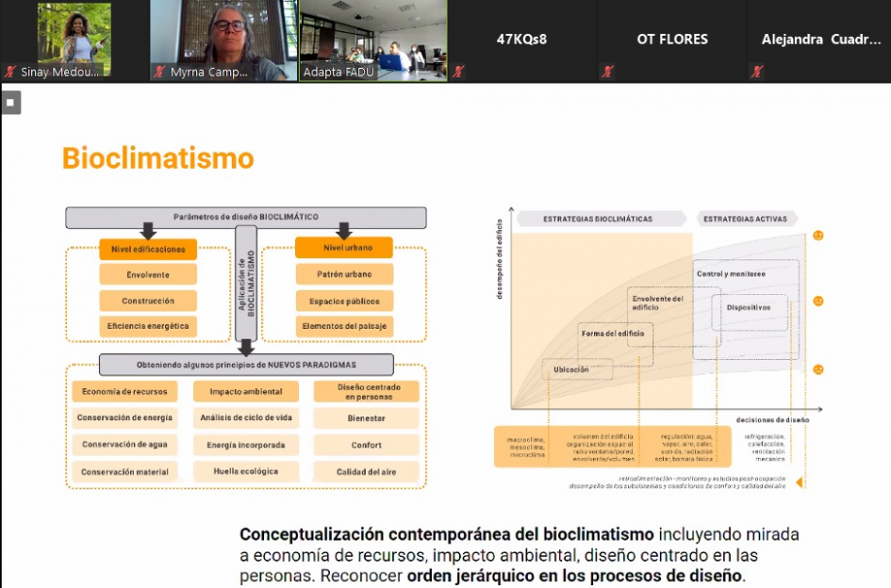Image resolution: width=891 pixels, height=588 pixels.
Task: Click the neutral smiley icon on chart
Action: click(818, 302)
